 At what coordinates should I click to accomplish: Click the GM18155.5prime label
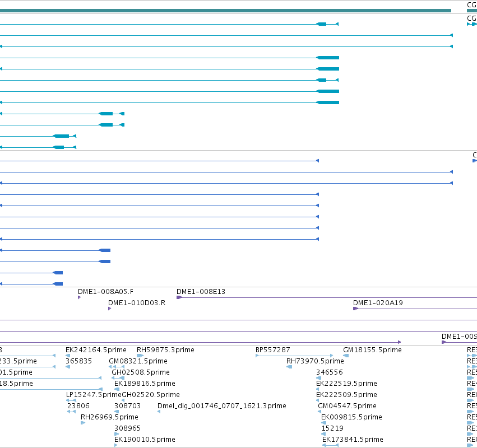372,350
